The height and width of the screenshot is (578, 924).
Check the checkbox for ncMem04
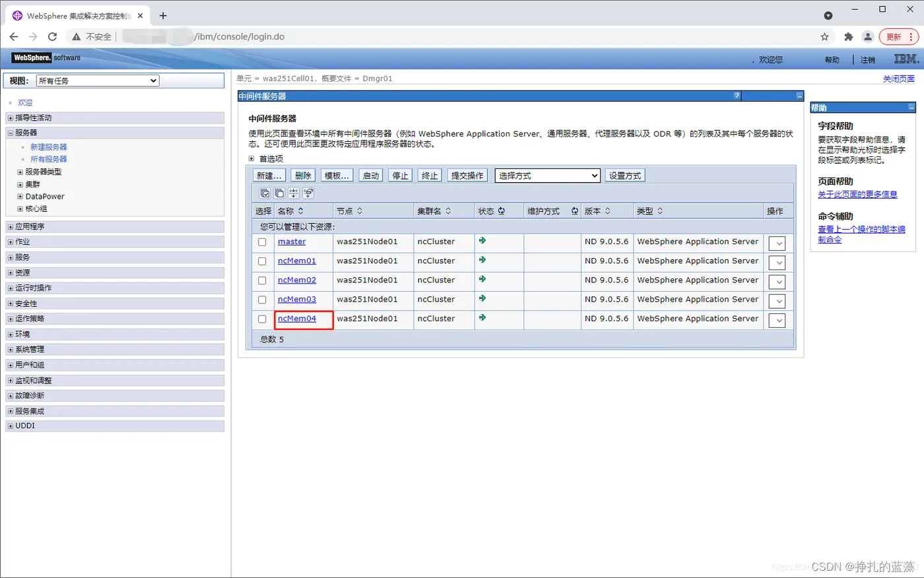tap(262, 319)
